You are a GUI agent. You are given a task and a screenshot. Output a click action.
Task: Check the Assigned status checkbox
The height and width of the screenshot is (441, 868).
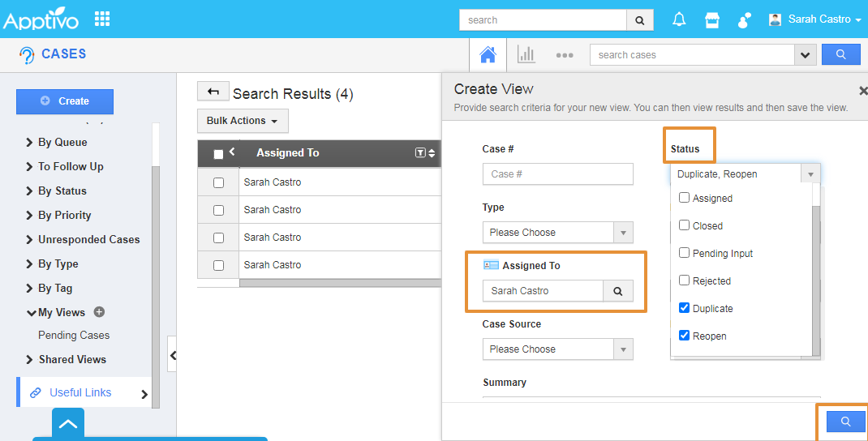(685, 198)
